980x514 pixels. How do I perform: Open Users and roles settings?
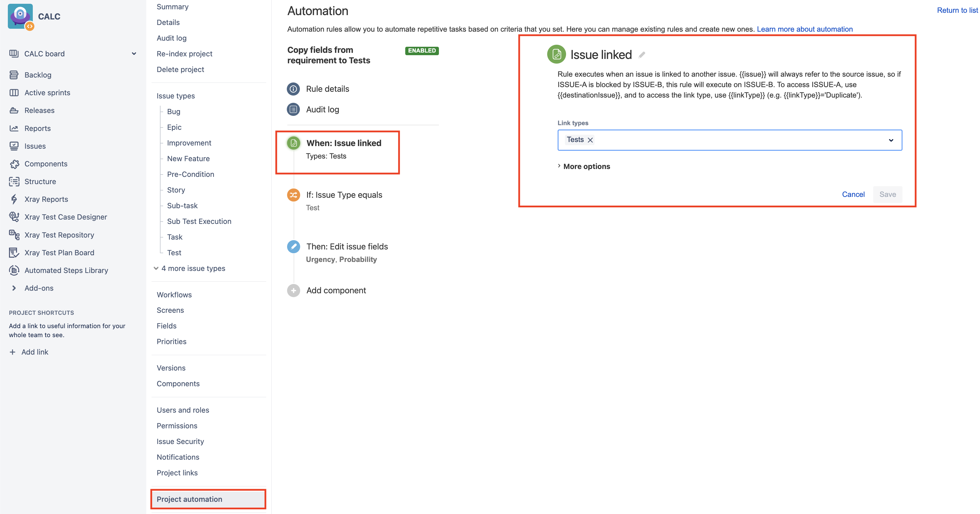click(183, 410)
